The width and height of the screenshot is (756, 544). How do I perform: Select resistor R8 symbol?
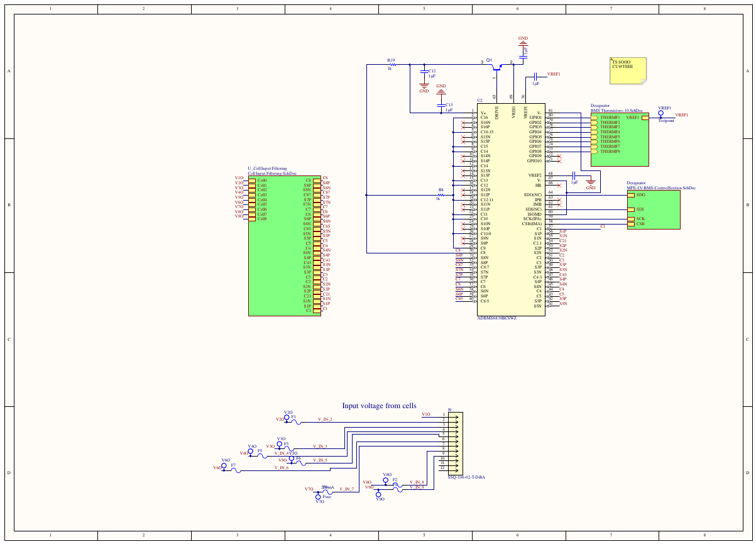click(x=442, y=195)
